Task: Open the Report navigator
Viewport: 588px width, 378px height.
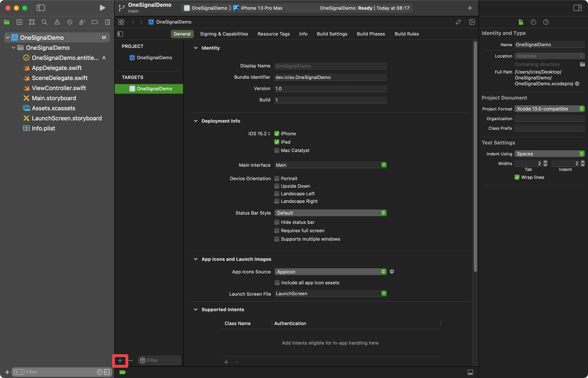Action: 108,22
